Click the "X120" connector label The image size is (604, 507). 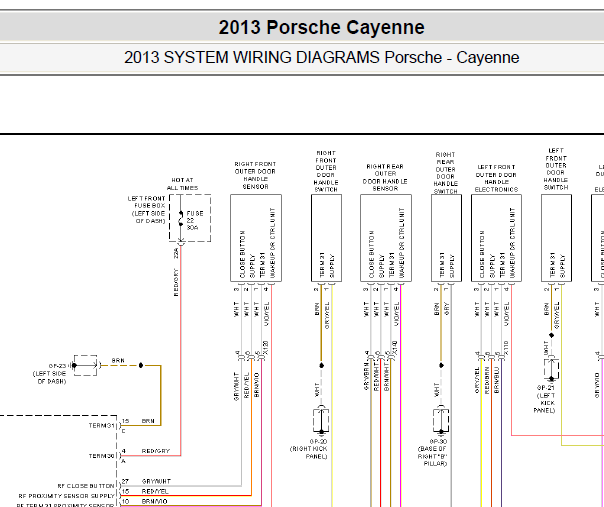click(265, 348)
